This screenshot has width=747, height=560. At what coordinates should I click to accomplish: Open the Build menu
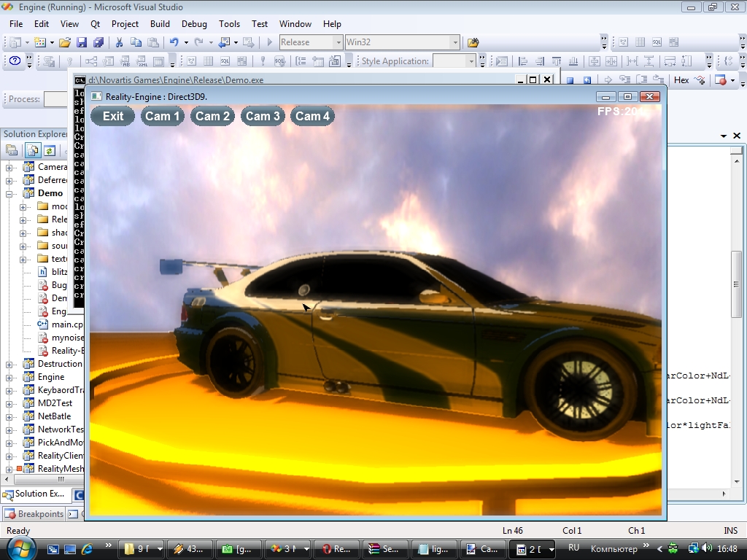(x=160, y=23)
